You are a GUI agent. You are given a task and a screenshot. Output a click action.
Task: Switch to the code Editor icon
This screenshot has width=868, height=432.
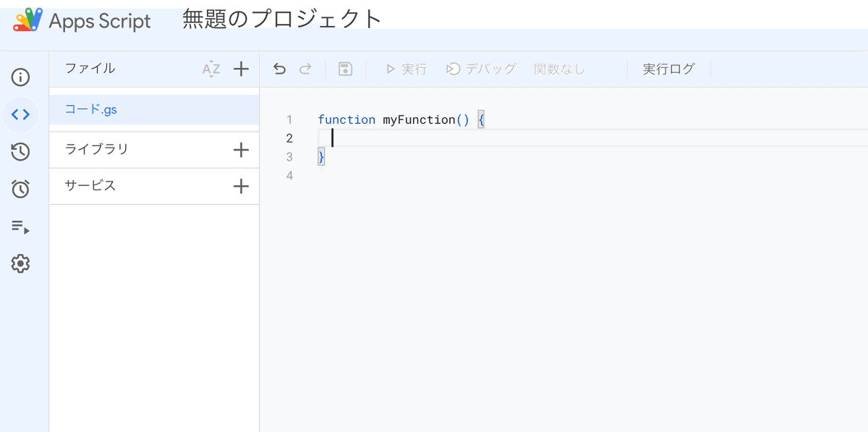[20, 114]
